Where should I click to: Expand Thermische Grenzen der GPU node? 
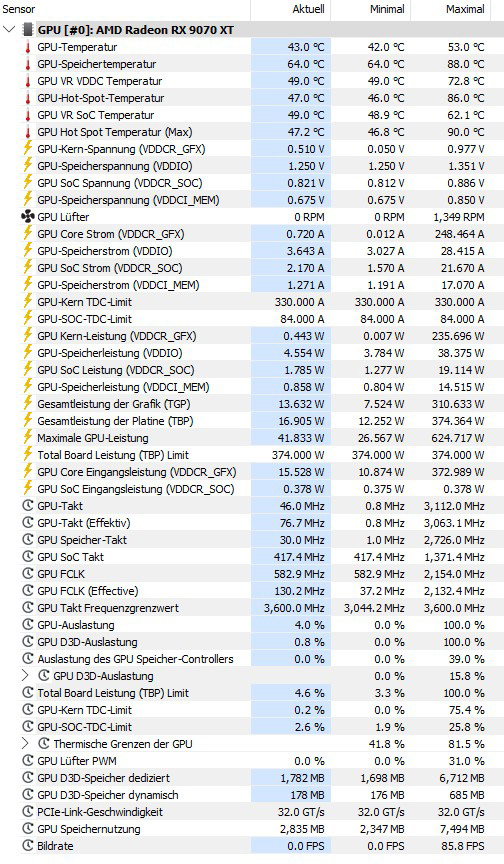tap(25, 743)
